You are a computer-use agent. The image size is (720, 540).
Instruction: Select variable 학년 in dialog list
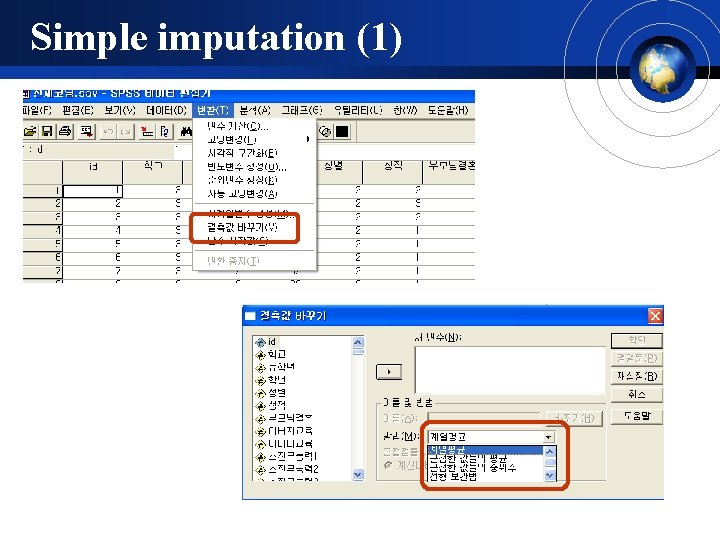(x=277, y=380)
